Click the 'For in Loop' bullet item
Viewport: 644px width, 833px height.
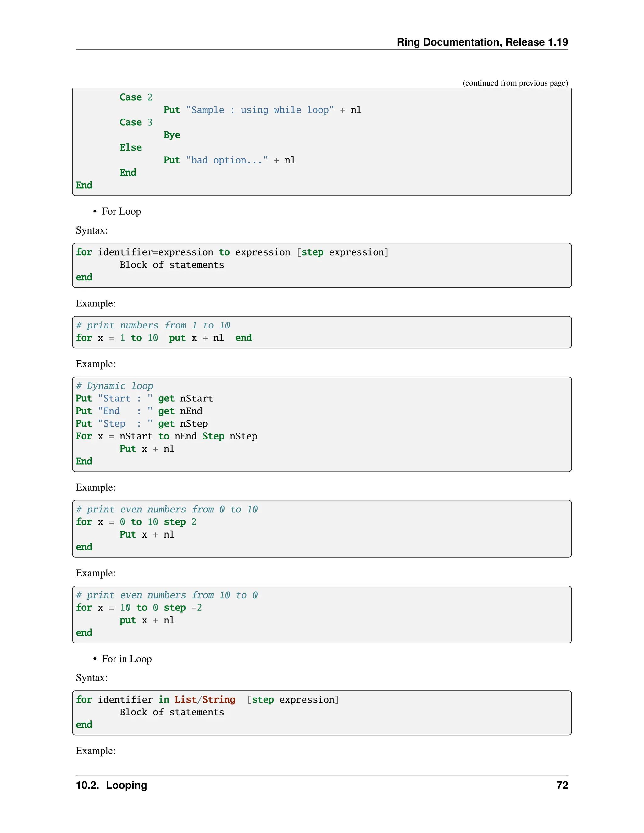click(x=127, y=659)
